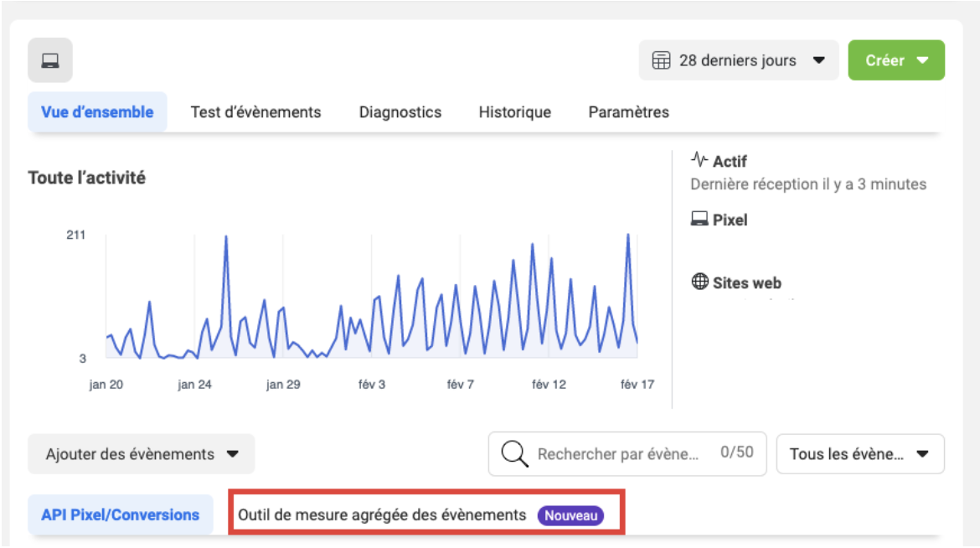
Task: Open Outil de mesure agrégée des évènements
Action: pyautogui.click(x=381, y=517)
